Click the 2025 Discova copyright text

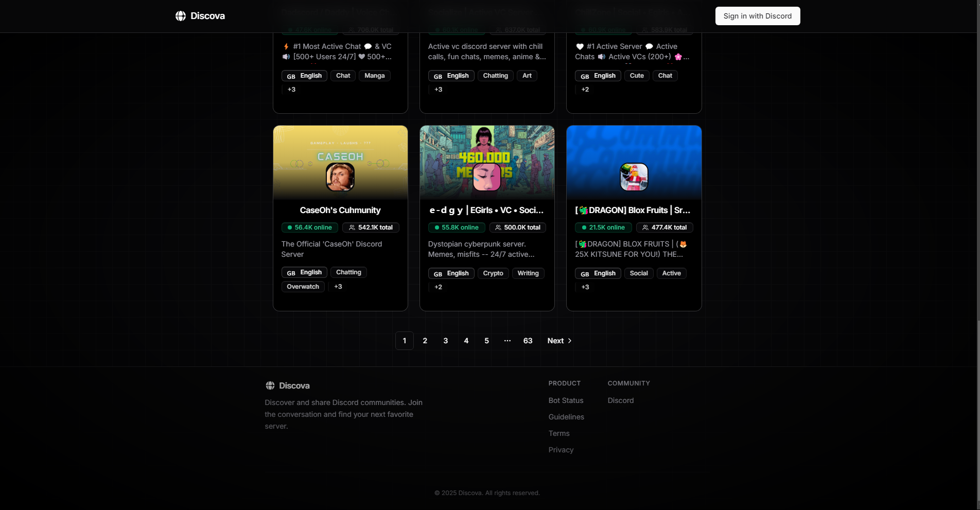487,493
